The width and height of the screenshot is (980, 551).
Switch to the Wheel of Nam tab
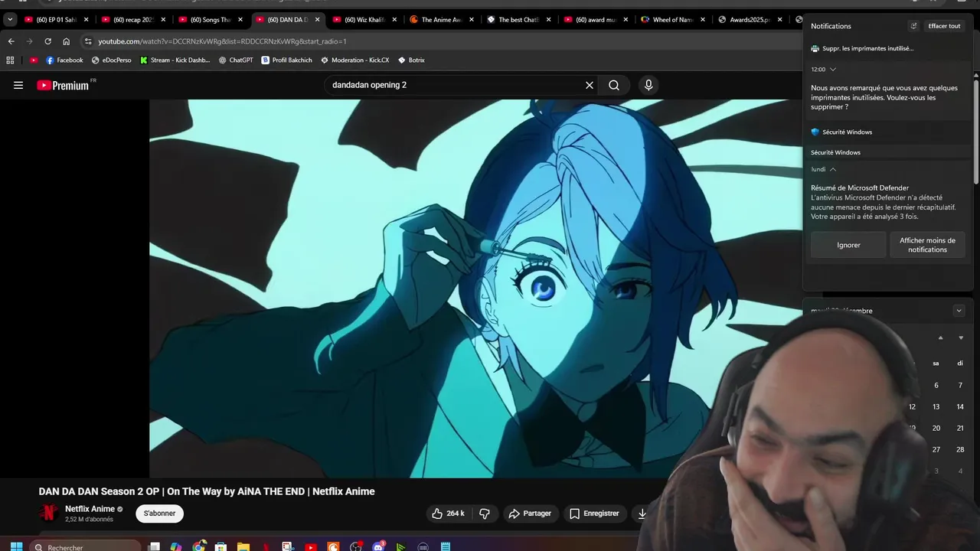point(673,20)
